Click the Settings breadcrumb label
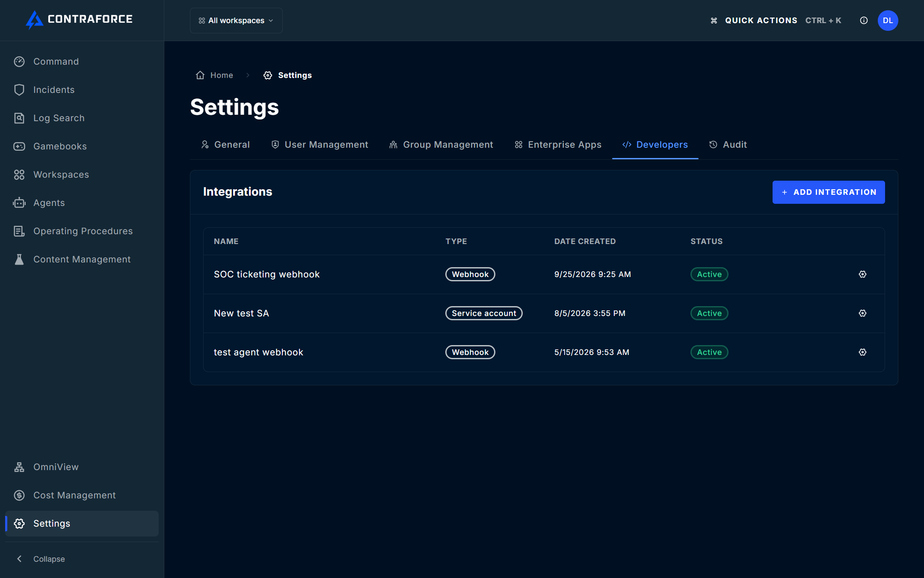924x578 pixels. click(295, 75)
